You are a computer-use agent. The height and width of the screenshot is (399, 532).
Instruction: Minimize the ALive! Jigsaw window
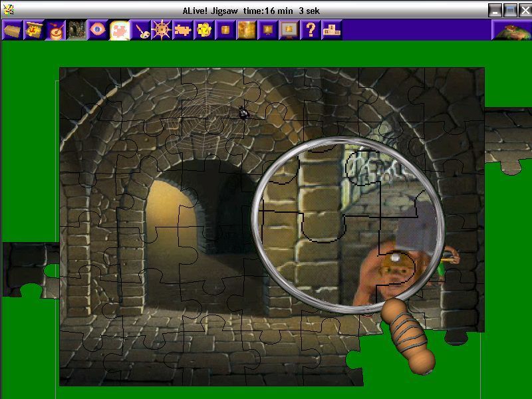(x=495, y=10)
